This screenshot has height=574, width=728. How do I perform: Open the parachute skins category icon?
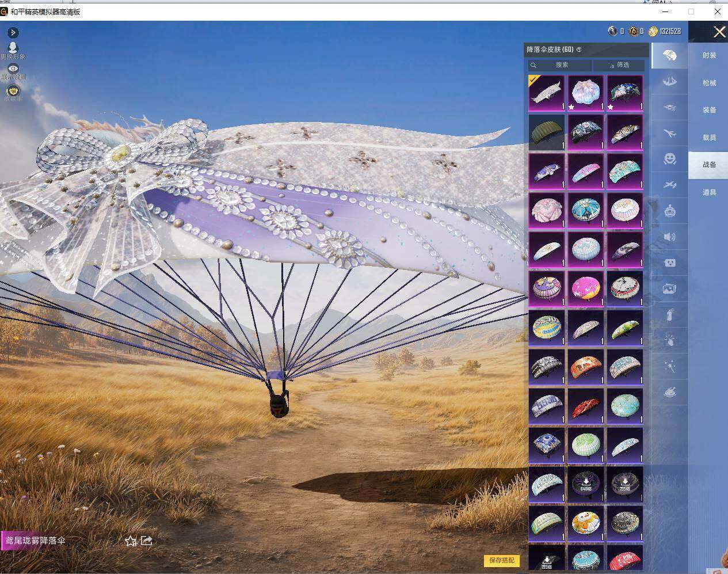669,55
